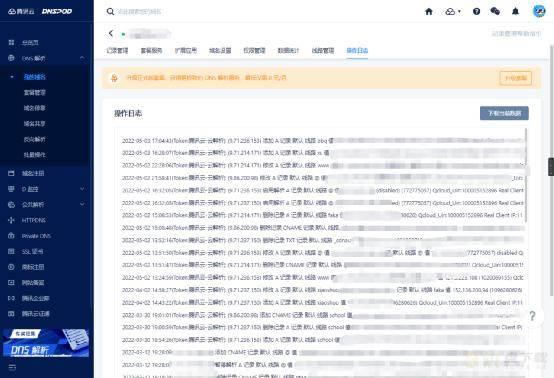Open floating help question mark at right

coord(532,316)
